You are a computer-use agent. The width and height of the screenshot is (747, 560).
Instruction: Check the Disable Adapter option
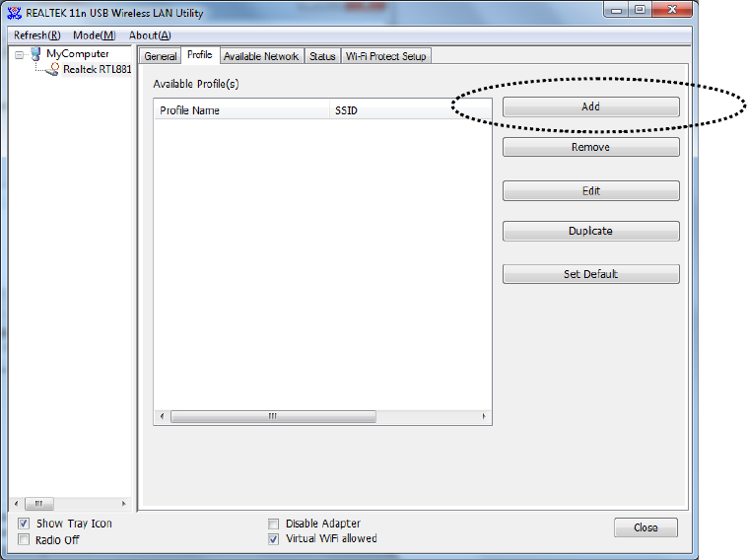point(273,524)
